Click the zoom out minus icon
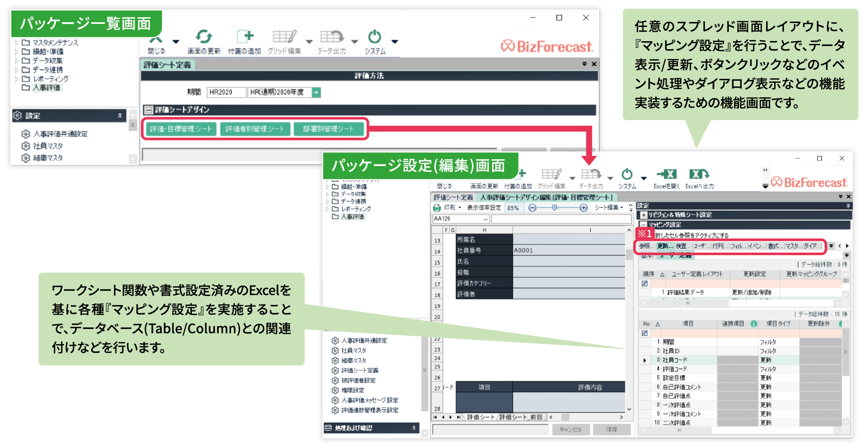868x447 pixels. click(533, 208)
